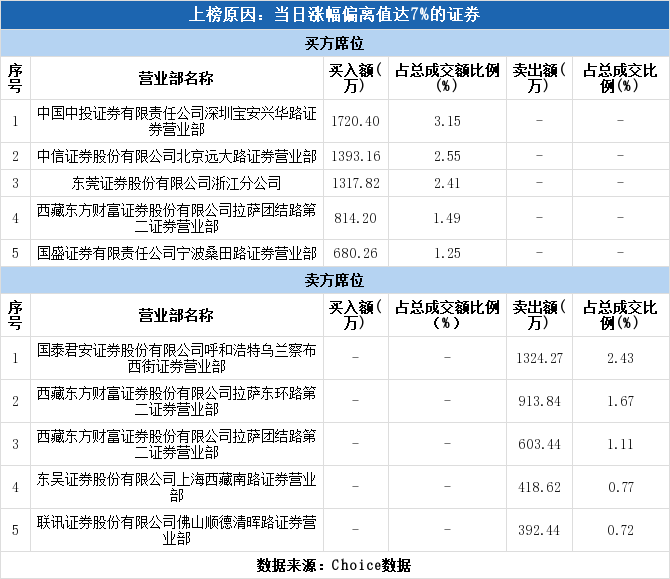Select the 卖方席位 section header
670x579 pixels.
[x=334, y=280]
